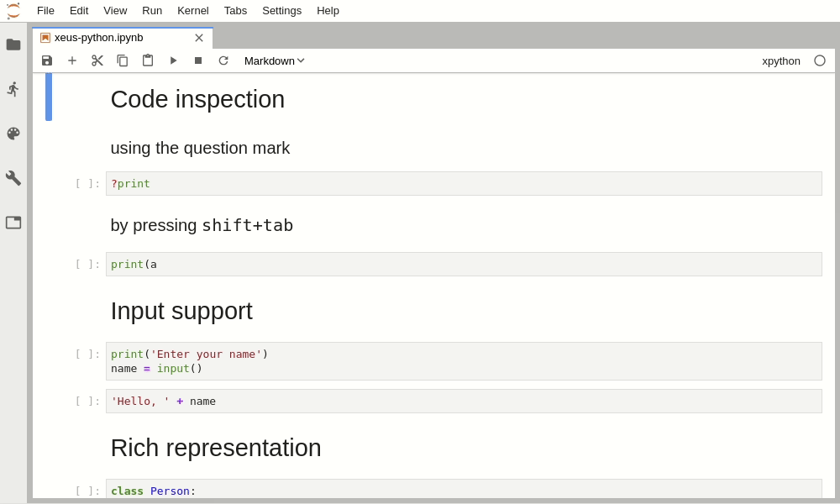This screenshot has height=504, width=840.
Task: Restart the kernel
Action: 223,60
